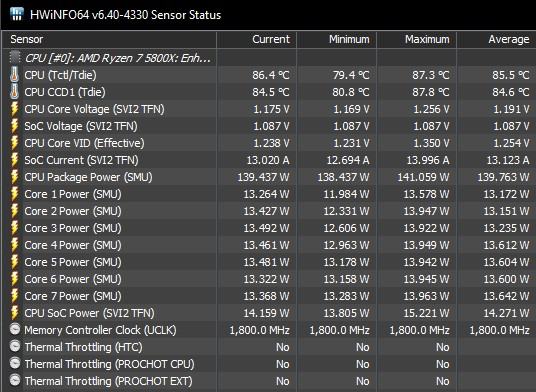Sort by the Sensor column header

[109, 39]
